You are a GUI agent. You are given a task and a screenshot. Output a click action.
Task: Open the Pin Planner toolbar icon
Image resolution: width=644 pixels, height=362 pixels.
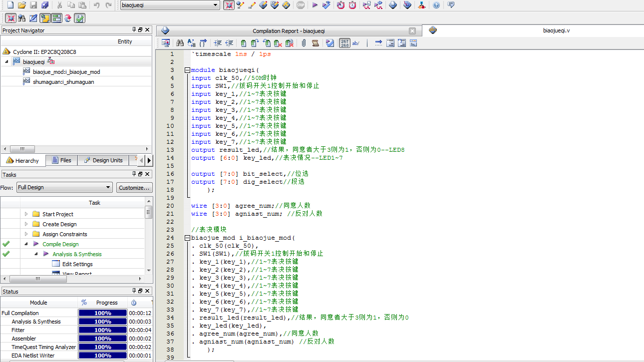tap(274, 5)
